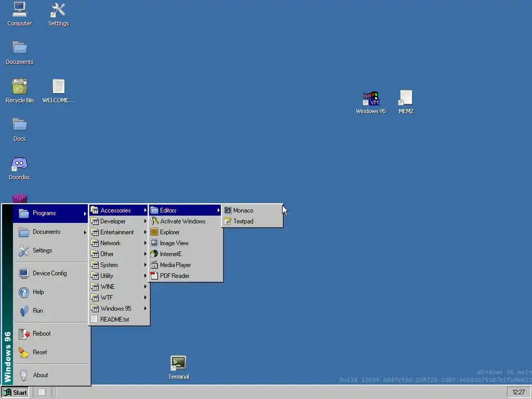532x399 pixels.
Task: Launch Monaco editor from Editors menu
Action: [x=252, y=210]
